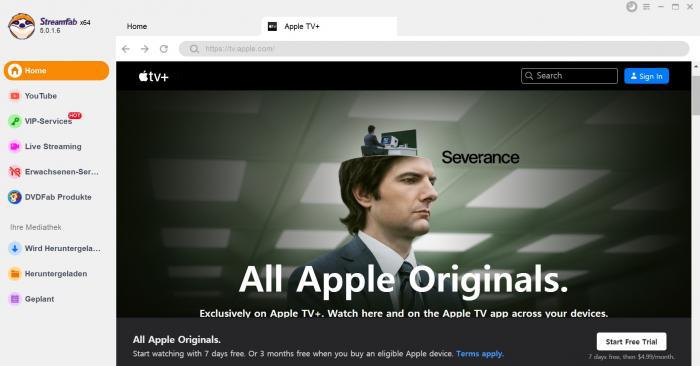The image size is (700, 366).
Task: Click the Severance hero banner image
Action: [404, 204]
